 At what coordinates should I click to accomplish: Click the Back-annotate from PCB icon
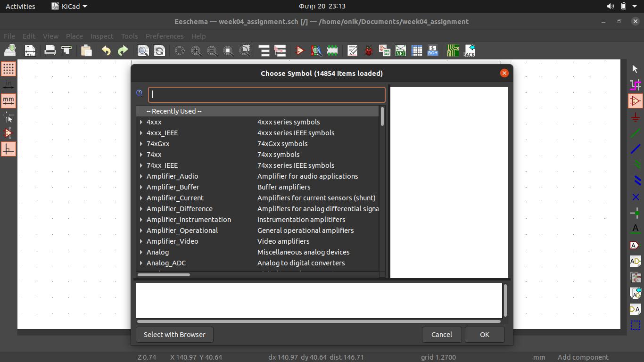coord(470,50)
